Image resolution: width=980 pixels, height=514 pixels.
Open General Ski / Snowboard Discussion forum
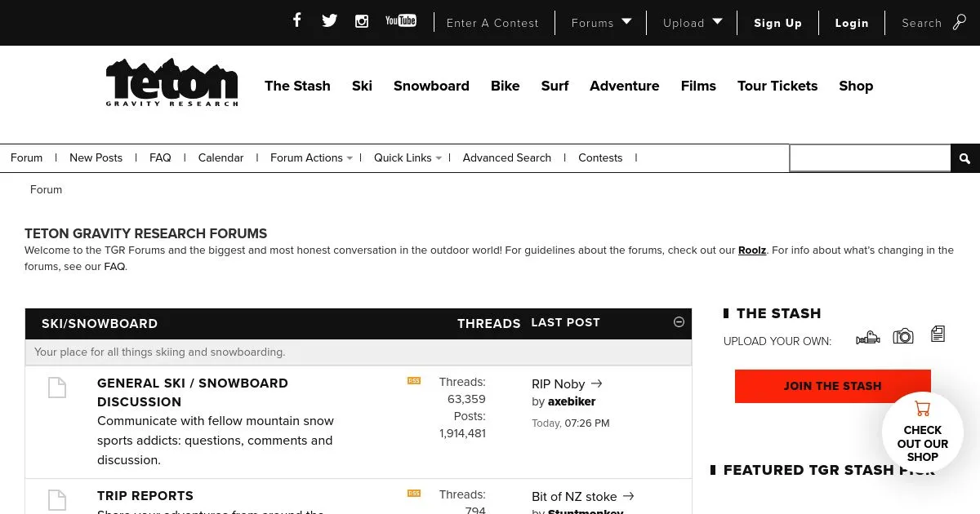193,392
